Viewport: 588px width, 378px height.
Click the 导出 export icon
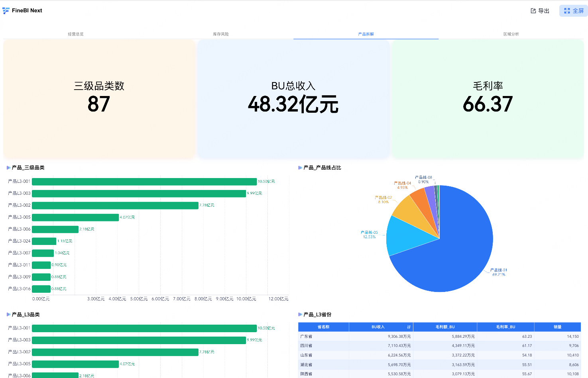coord(533,11)
